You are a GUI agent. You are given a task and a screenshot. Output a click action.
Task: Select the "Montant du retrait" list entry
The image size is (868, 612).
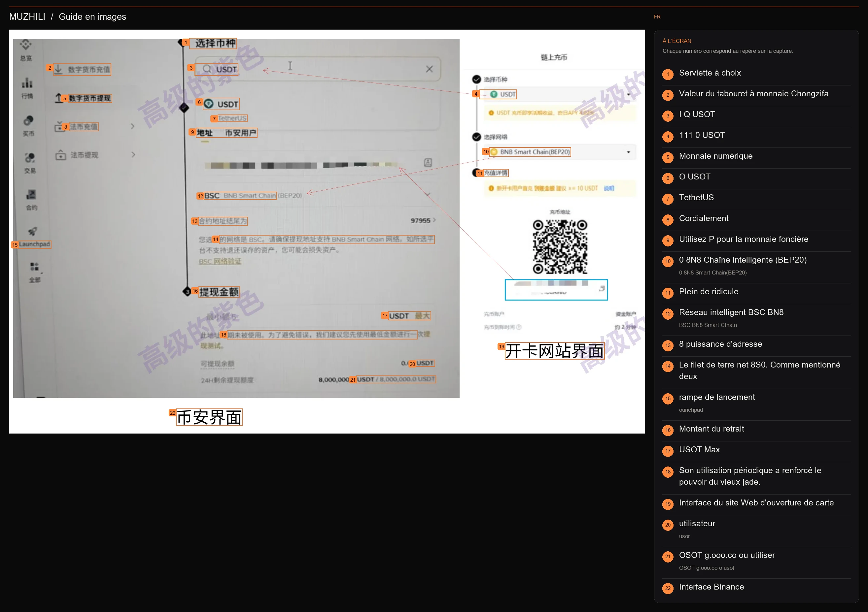coord(756,429)
